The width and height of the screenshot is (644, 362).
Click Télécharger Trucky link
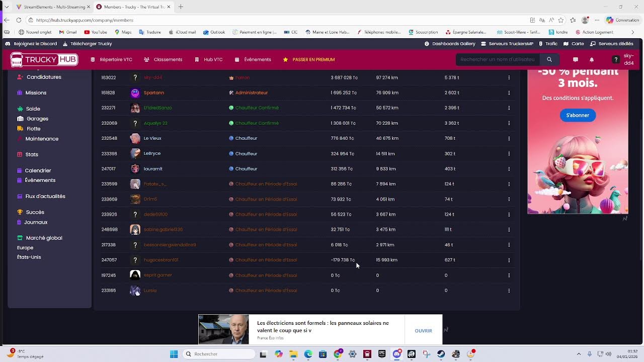(x=88, y=44)
